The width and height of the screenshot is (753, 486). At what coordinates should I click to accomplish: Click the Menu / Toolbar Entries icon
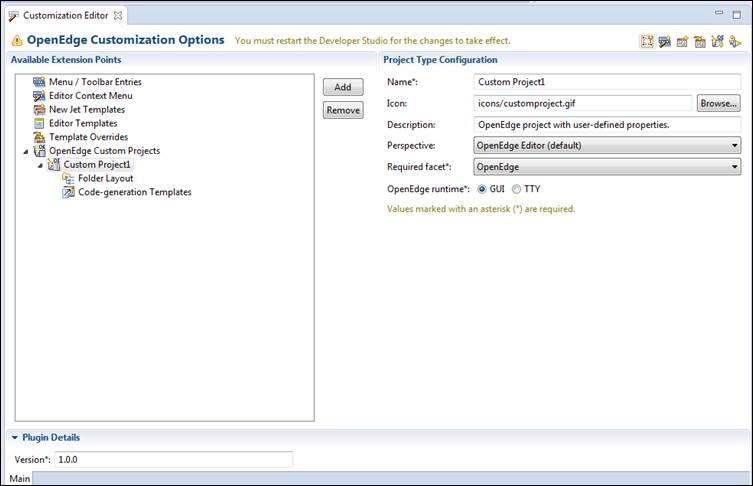(39, 82)
